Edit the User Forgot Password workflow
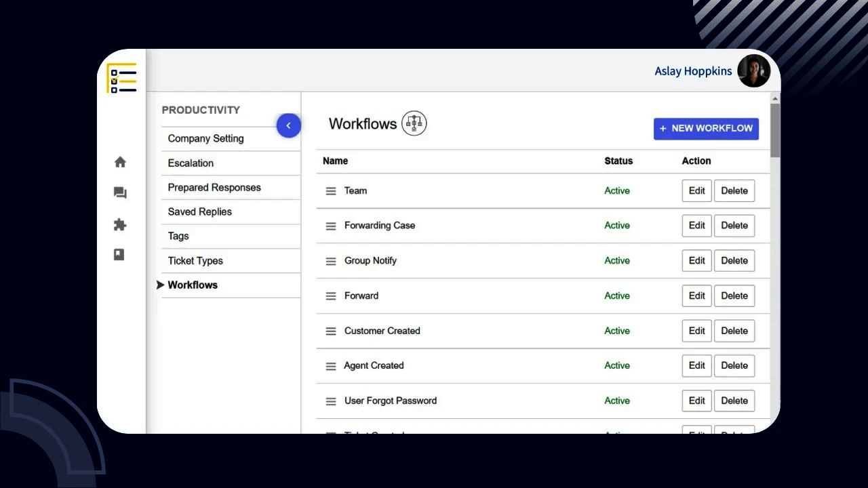This screenshot has height=488, width=868. [x=696, y=401]
